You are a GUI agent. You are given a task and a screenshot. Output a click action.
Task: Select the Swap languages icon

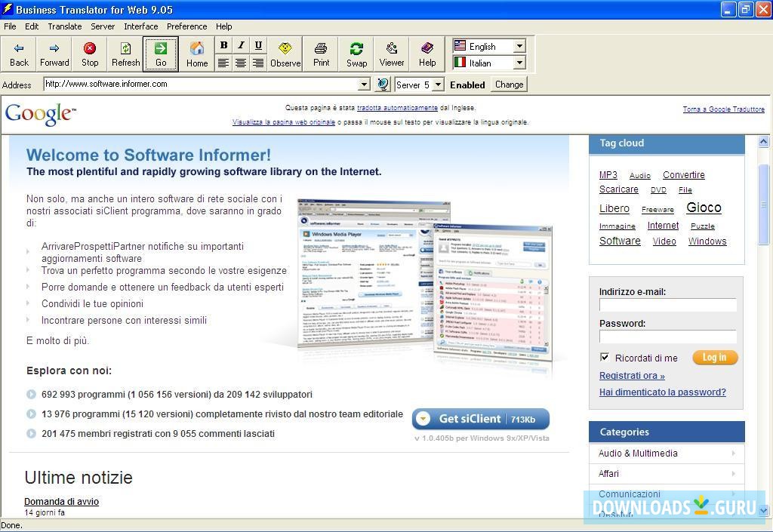pyautogui.click(x=356, y=53)
